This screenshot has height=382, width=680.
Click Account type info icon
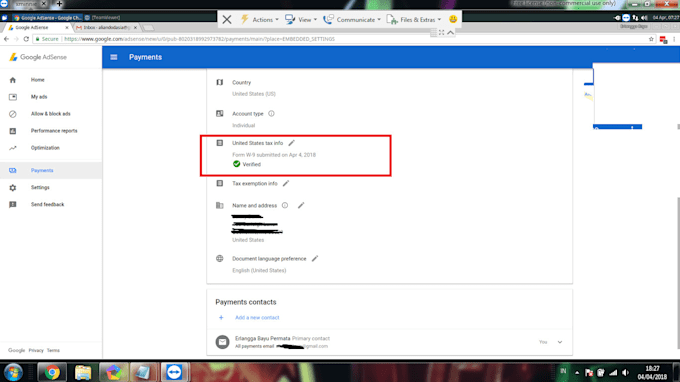[271, 114]
